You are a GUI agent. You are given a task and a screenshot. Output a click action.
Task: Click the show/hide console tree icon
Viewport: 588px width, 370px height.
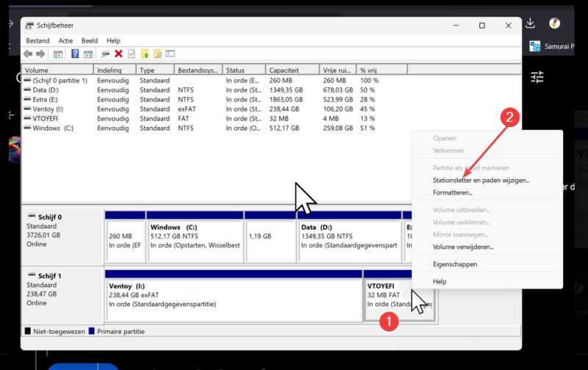click(x=58, y=54)
